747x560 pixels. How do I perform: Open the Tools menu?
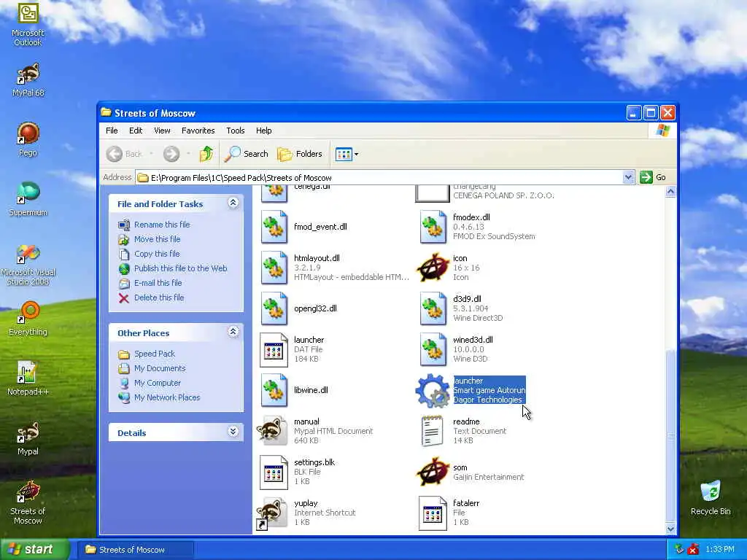(236, 131)
